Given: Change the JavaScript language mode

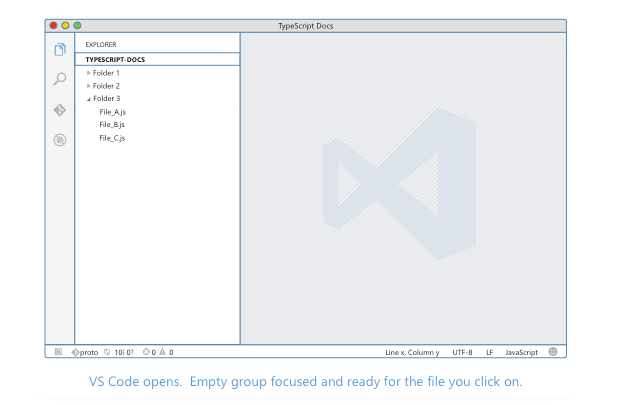Looking at the screenshot, I should pos(521,352).
